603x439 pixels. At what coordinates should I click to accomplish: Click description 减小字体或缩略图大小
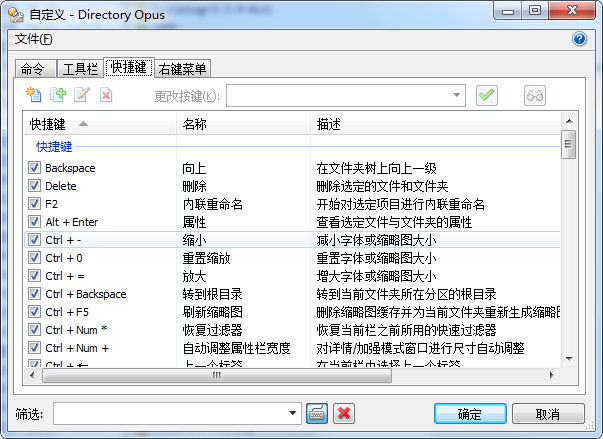(376, 240)
